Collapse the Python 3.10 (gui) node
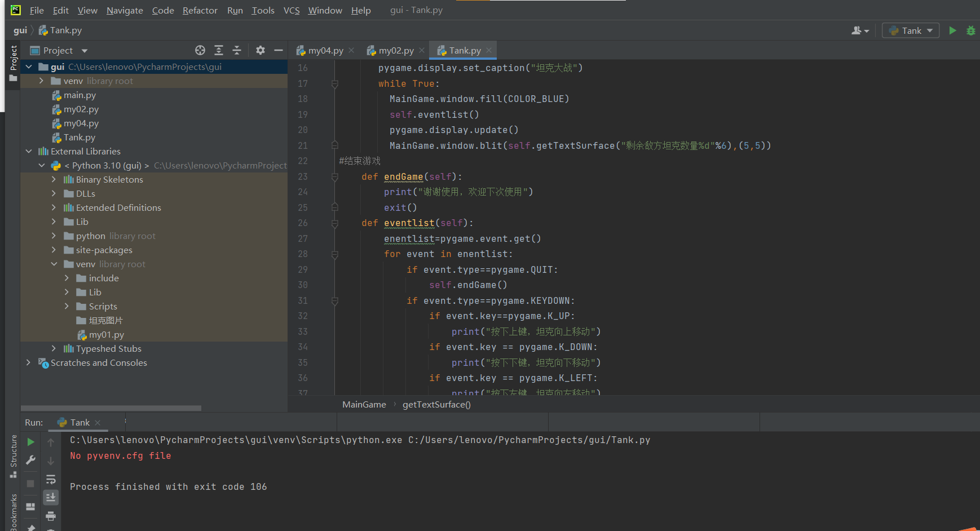The height and width of the screenshot is (531, 980). (41, 165)
